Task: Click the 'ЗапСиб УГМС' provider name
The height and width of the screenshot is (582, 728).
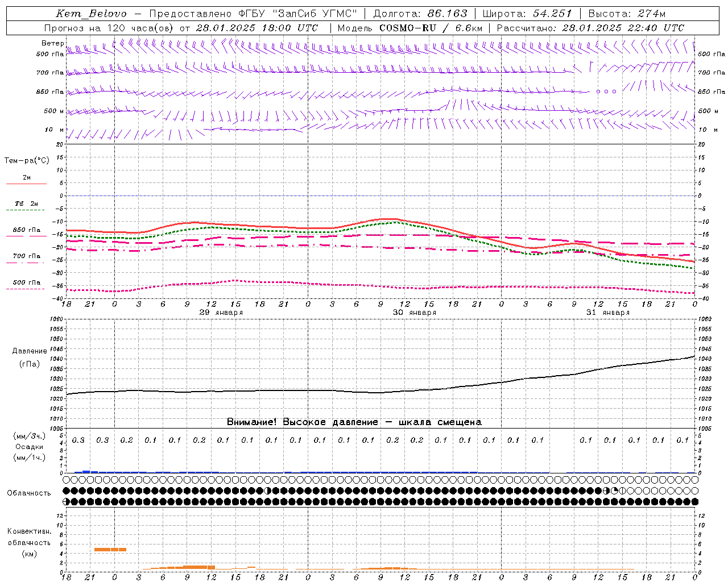Action: pyautogui.click(x=315, y=14)
